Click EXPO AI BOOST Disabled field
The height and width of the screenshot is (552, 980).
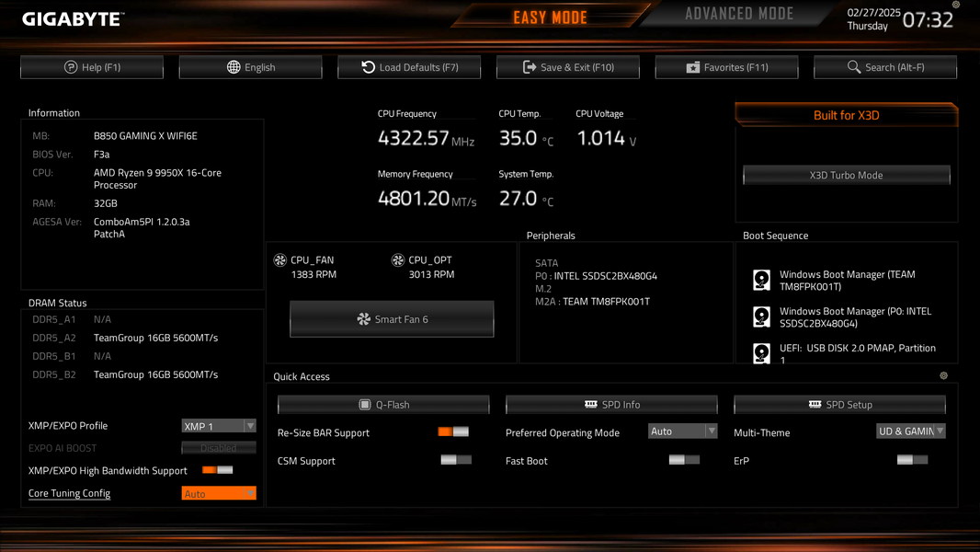pos(219,448)
